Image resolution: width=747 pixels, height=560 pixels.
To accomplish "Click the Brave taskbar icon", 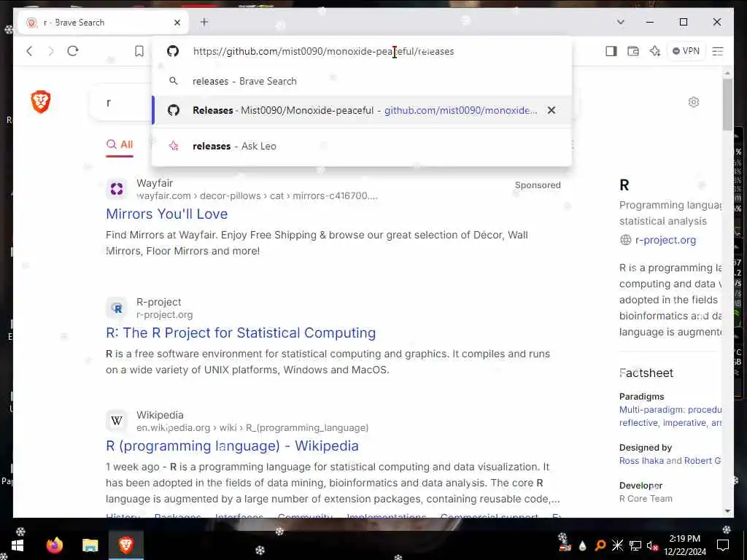I will point(125,545).
